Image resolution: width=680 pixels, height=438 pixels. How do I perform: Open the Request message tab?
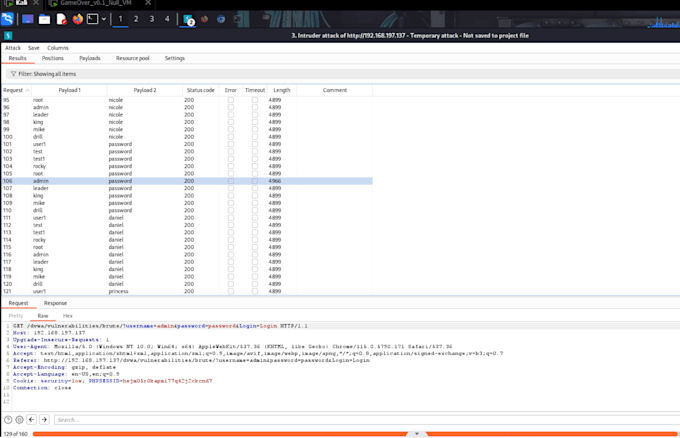coord(19,303)
